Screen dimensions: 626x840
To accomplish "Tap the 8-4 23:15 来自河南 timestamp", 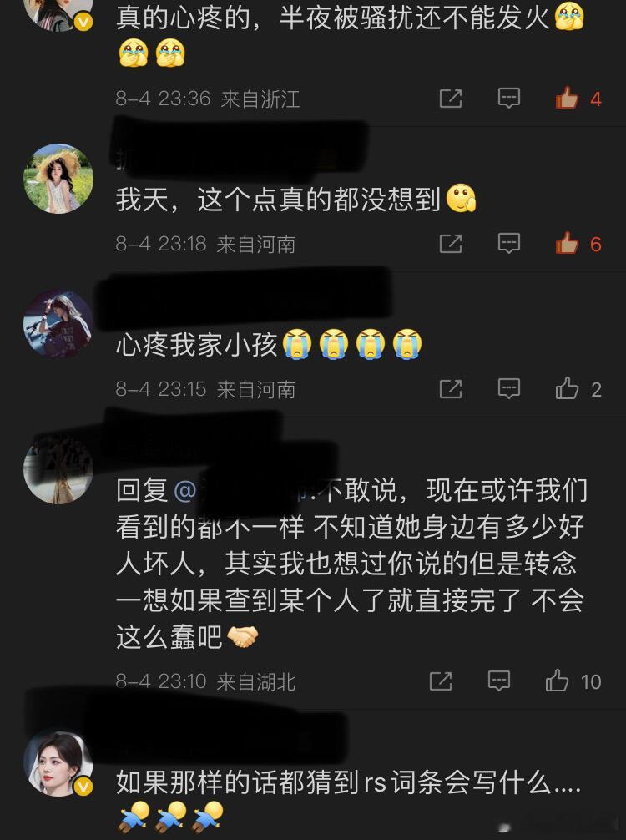I will click(x=205, y=389).
